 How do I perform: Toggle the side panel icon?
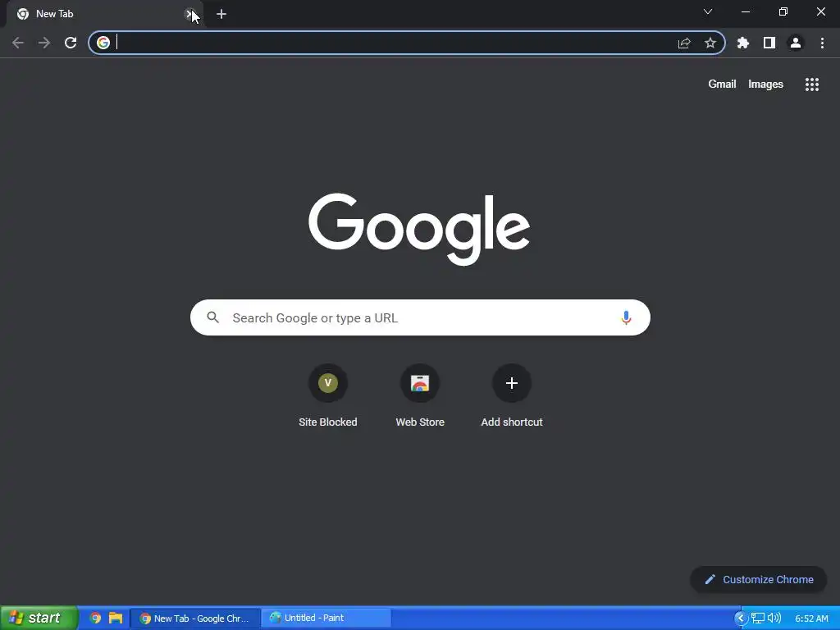(x=769, y=43)
